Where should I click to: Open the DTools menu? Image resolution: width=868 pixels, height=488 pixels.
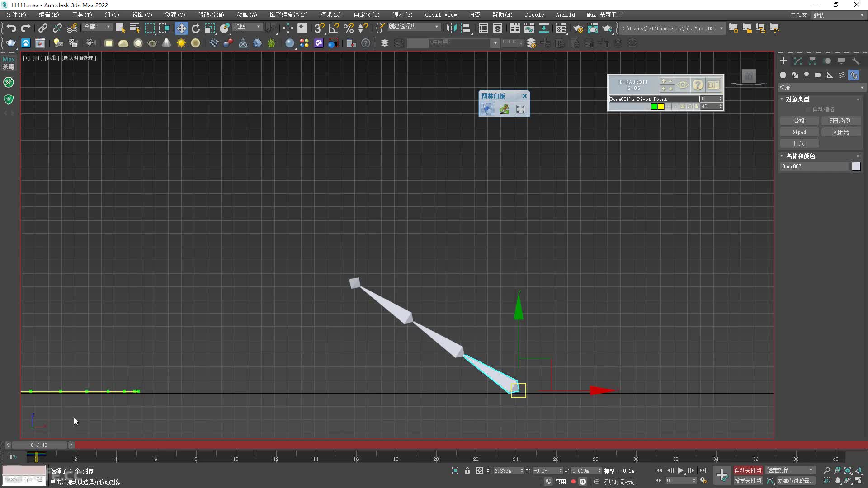[534, 15]
